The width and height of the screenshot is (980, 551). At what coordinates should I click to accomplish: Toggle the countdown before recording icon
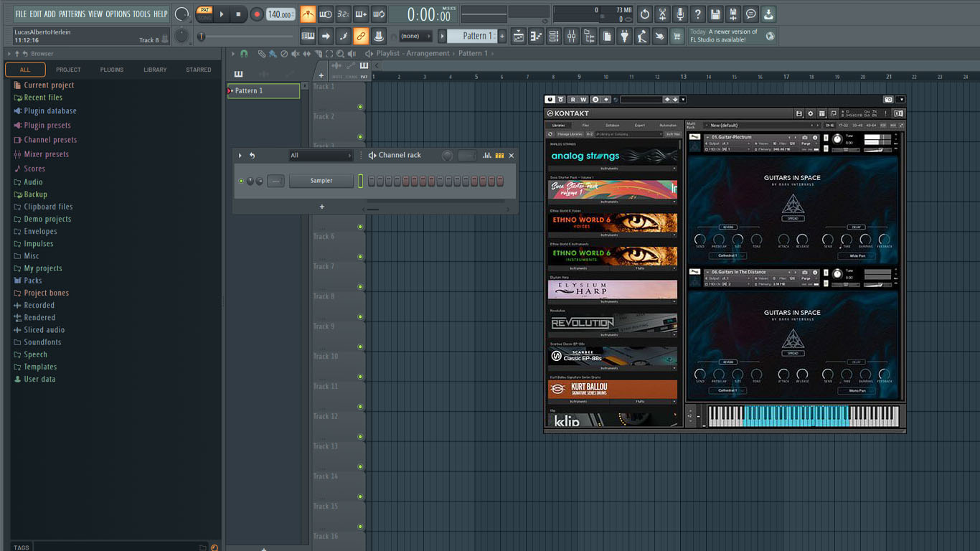tap(344, 14)
